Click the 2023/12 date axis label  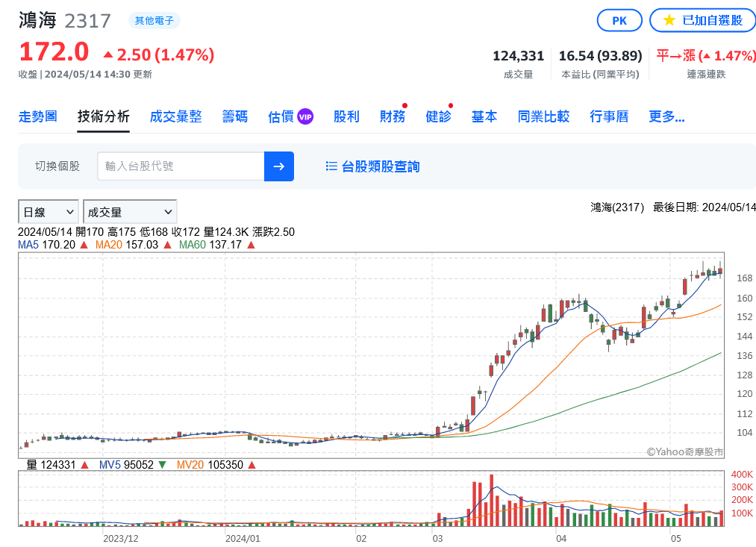click(121, 539)
